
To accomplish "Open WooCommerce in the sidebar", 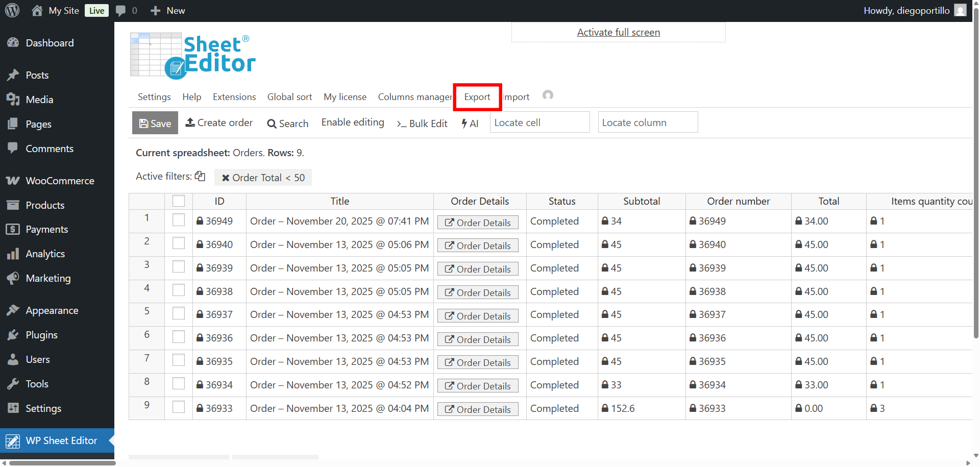I will click(60, 181).
